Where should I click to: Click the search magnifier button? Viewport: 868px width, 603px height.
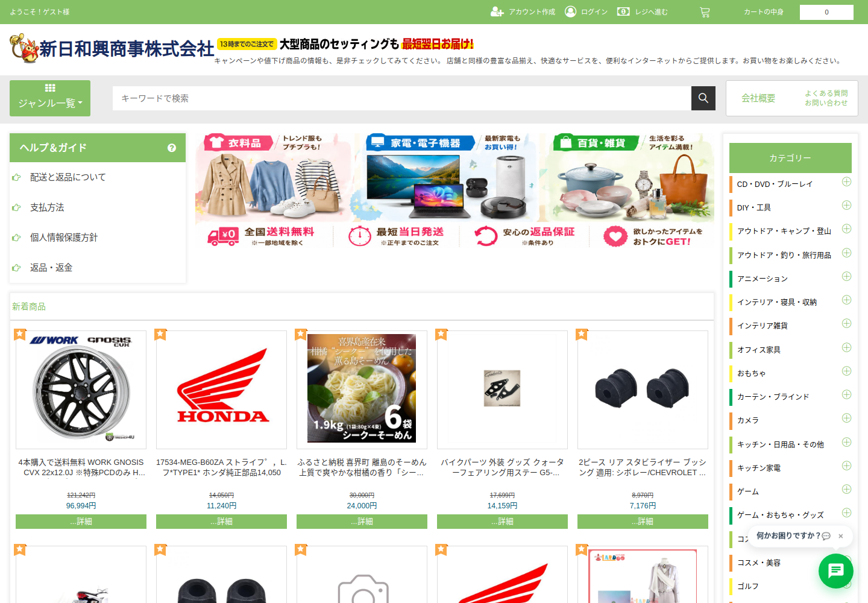[703, 98]
